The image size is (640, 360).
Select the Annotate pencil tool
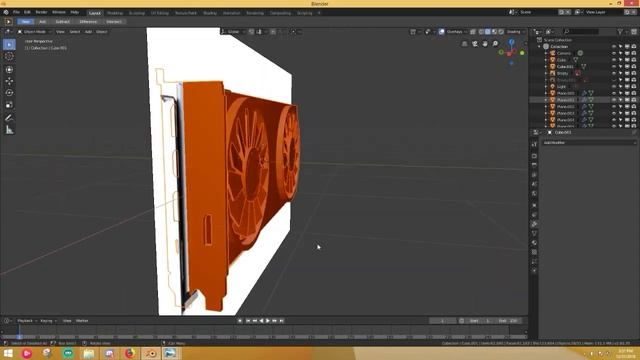click(x=9, y=118)
